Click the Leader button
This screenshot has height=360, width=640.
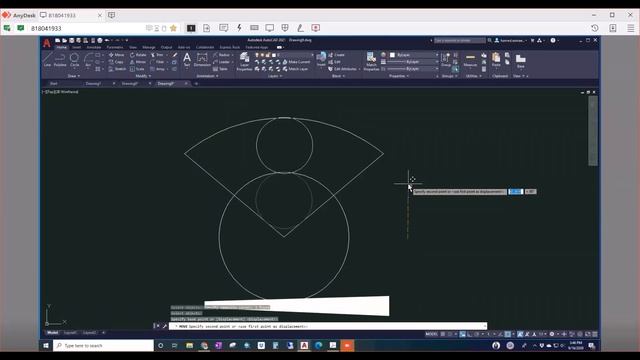pos(222,62)
